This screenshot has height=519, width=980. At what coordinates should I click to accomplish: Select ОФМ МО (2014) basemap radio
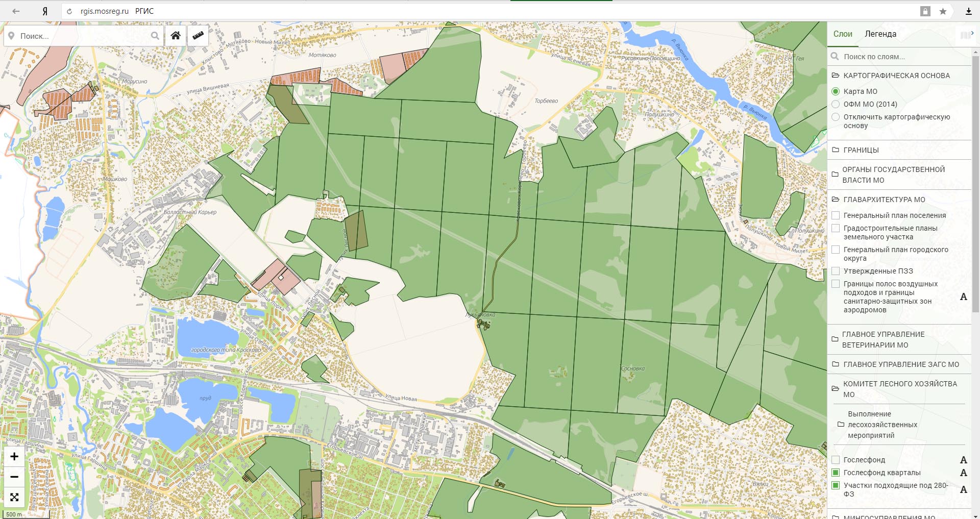click(836, 104)
